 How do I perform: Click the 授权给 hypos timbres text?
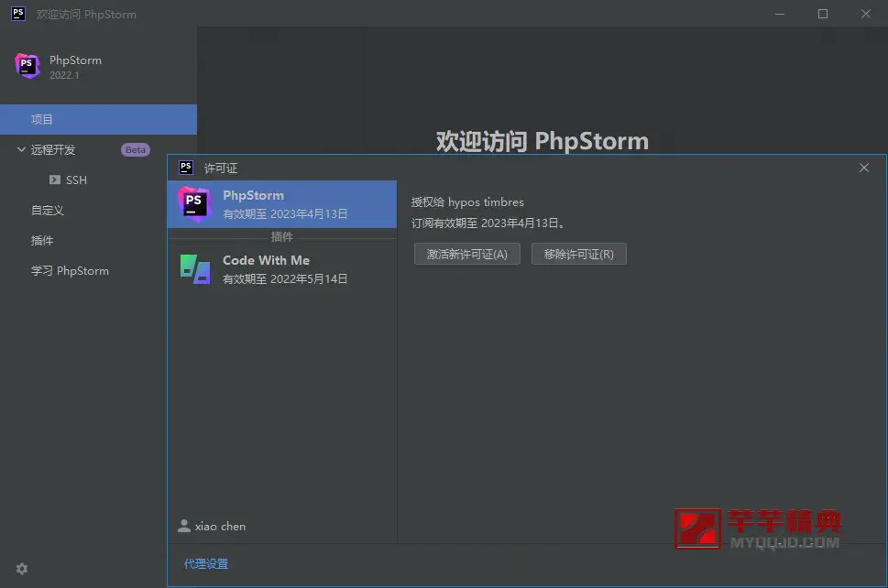[x=467, y=202]
